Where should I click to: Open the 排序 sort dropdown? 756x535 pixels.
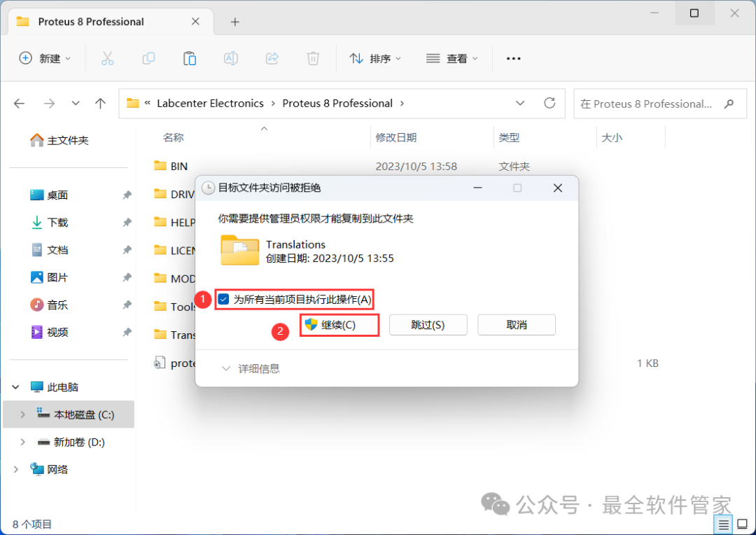375,58
